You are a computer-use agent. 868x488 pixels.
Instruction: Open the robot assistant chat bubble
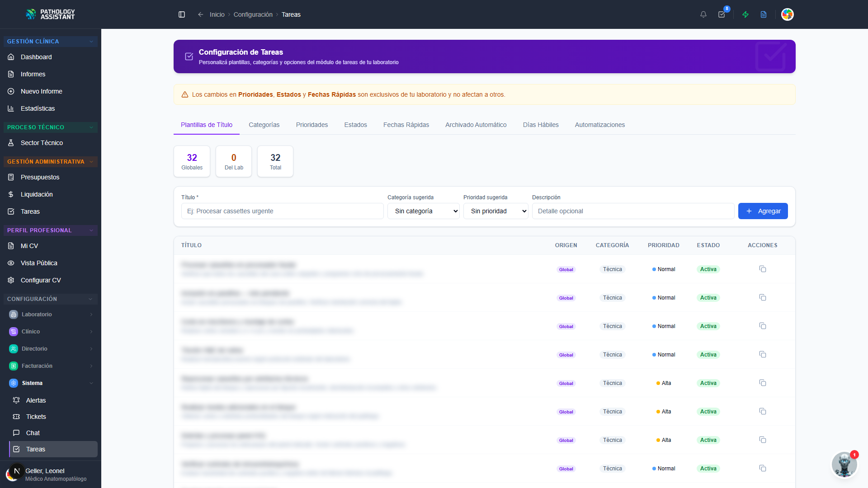tap(844, 465)
